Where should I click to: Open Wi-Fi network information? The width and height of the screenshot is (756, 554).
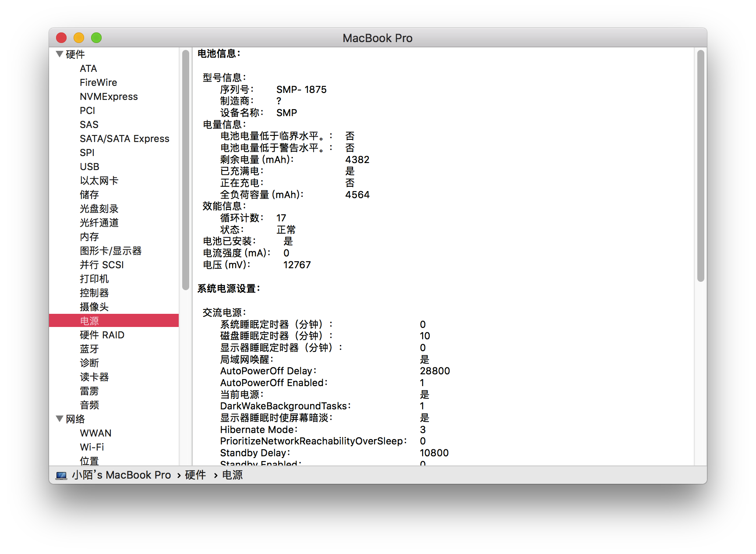tap(92, 447)
